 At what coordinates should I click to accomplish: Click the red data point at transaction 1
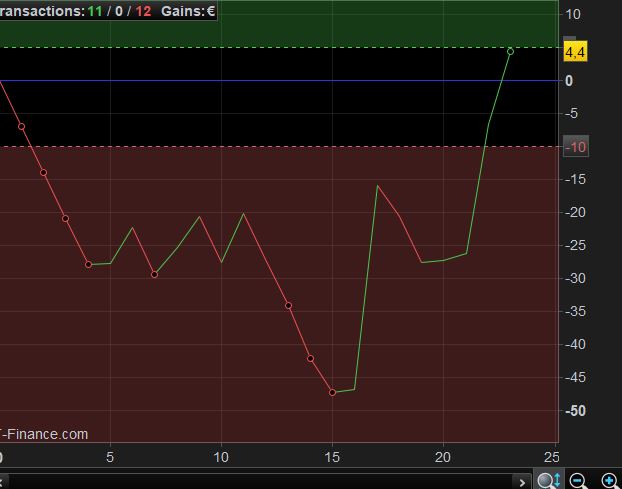tap(22, 127)
